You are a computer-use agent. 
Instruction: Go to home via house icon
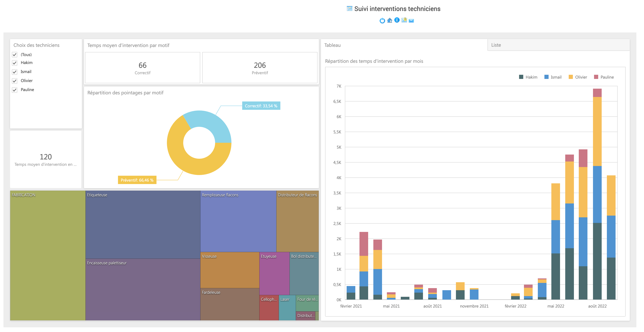click(x=389, y=20)
